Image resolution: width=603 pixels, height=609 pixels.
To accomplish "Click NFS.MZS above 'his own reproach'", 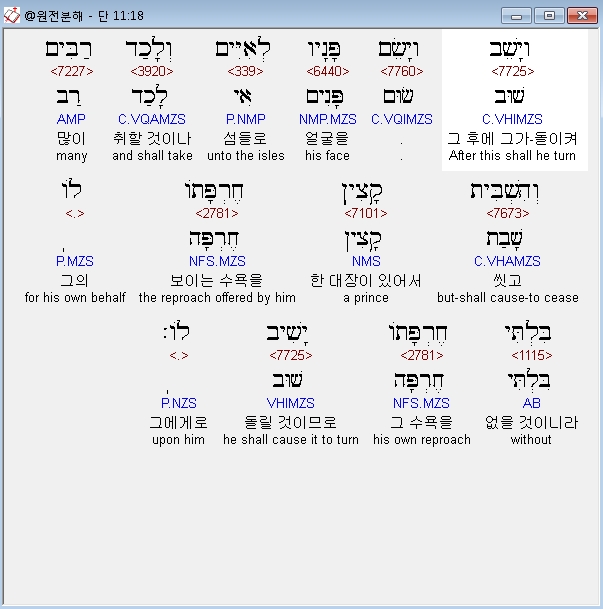I will click(421, 403).
